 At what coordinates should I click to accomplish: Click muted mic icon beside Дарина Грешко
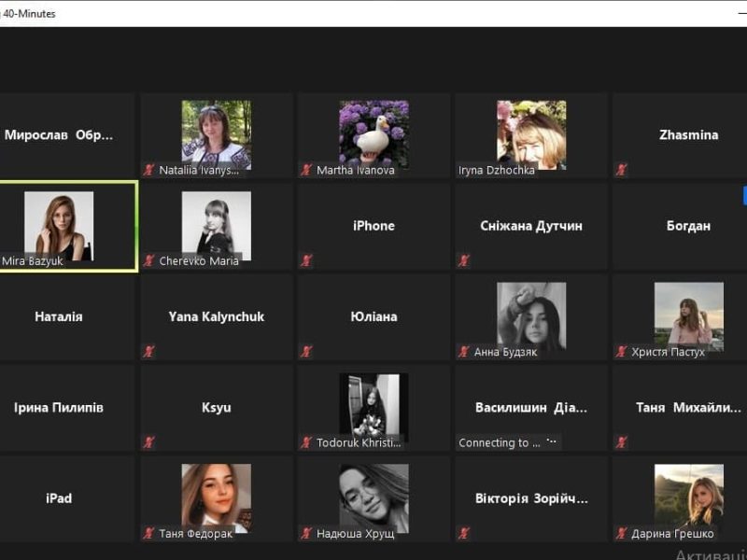click(622, 534)
